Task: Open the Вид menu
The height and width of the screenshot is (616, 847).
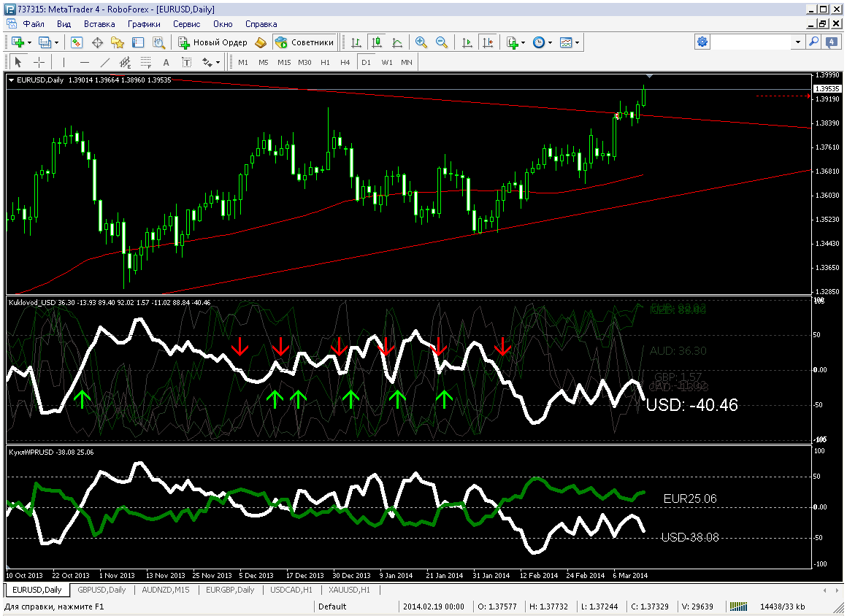Action: coord(64,24)
